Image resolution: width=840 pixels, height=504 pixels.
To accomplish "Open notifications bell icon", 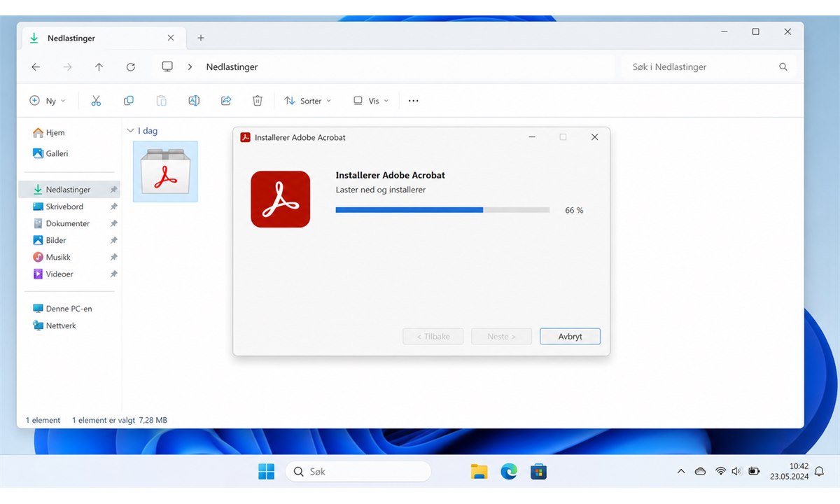I will pyautogui.click(x=820, y=471).
